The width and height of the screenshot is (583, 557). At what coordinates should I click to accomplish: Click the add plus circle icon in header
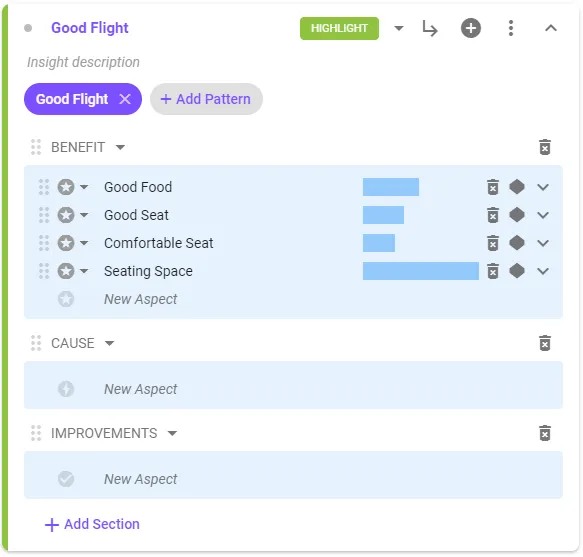point(471,28)
